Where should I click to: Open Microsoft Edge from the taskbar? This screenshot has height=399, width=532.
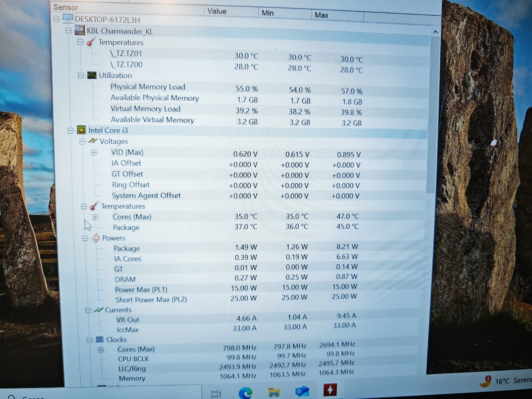click(x=246, y=393)
